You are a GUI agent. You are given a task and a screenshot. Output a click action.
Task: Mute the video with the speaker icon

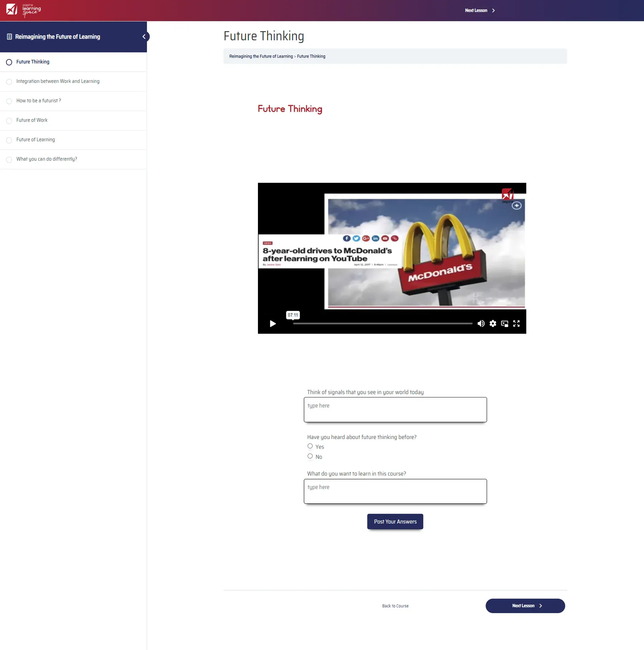point(481,323)
